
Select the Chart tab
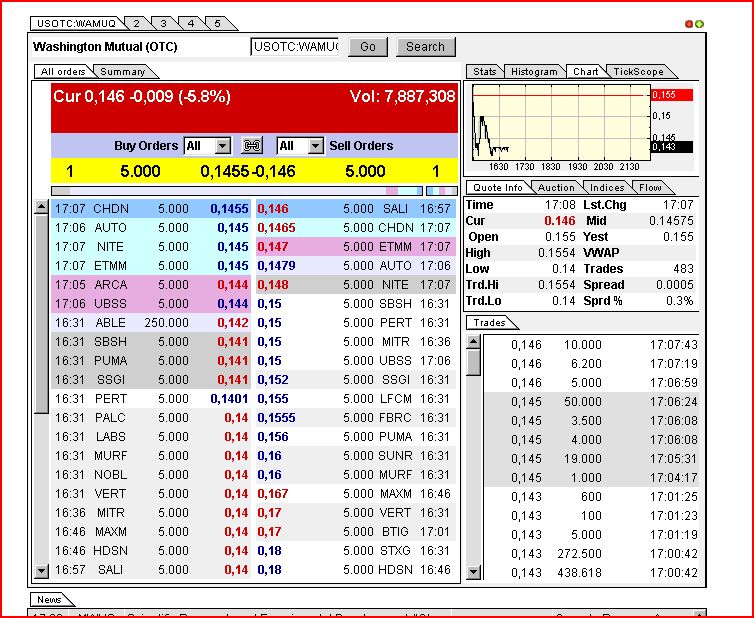[586, 72]
